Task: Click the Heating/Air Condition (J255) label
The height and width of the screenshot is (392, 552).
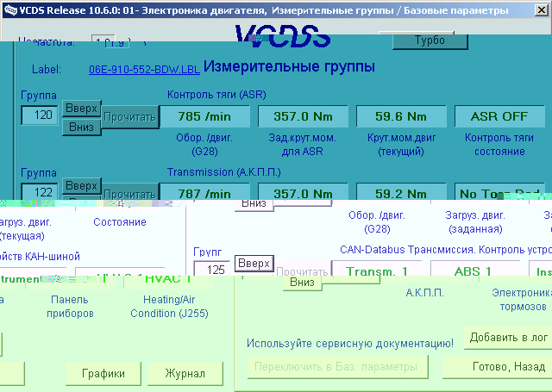Action: (169, 307)
